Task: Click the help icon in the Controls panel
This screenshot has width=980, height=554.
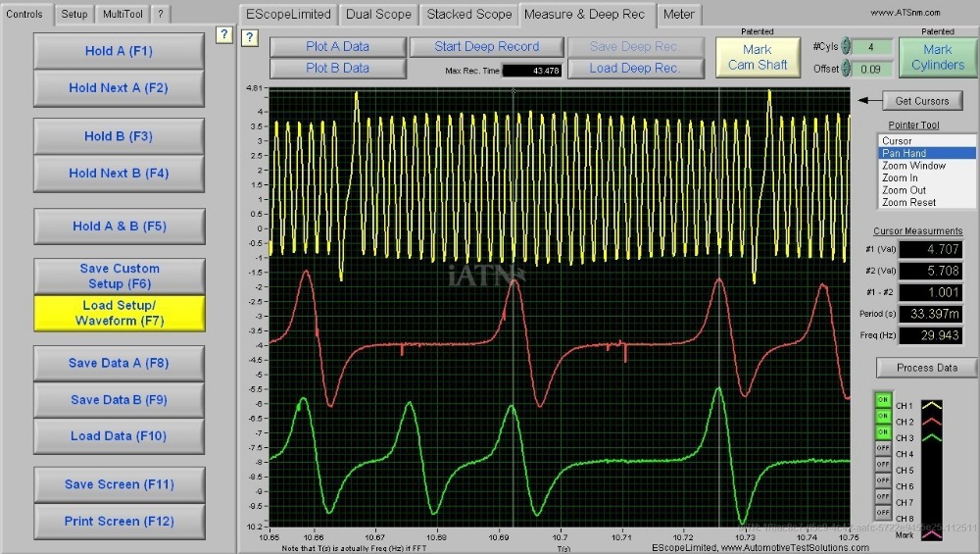Action: point(224,35)
